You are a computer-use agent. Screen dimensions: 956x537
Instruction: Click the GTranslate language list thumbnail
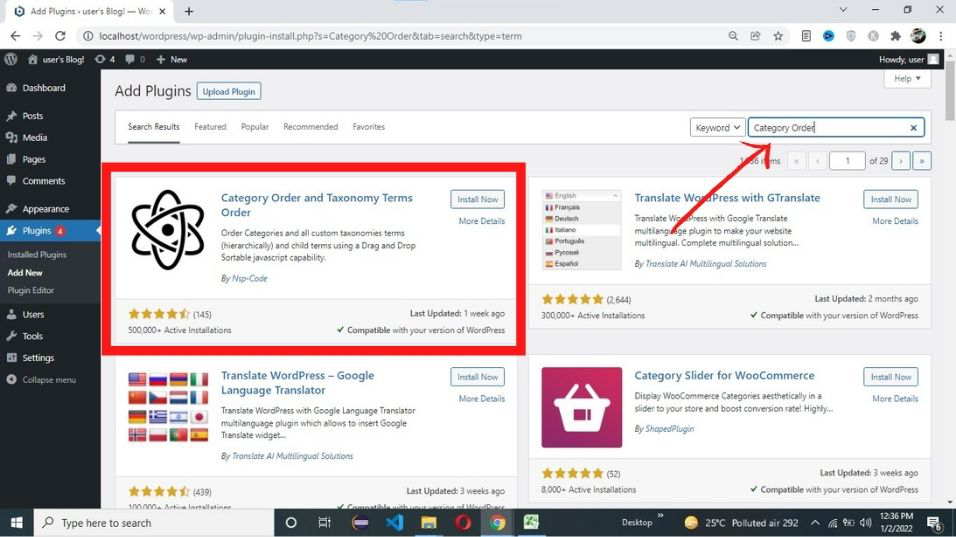pos(582,230)
